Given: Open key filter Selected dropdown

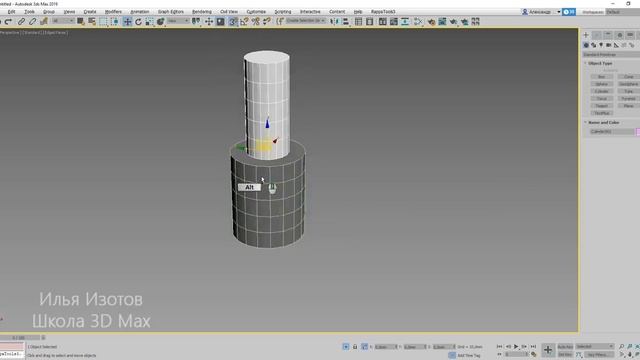Looking at the screenshot, I should tap(595, 347).
